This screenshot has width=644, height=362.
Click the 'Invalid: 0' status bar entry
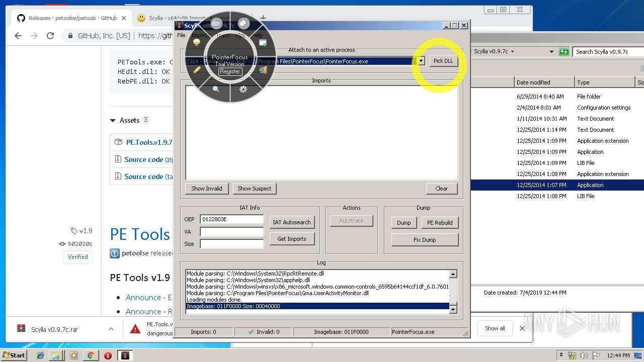[264, 332]
